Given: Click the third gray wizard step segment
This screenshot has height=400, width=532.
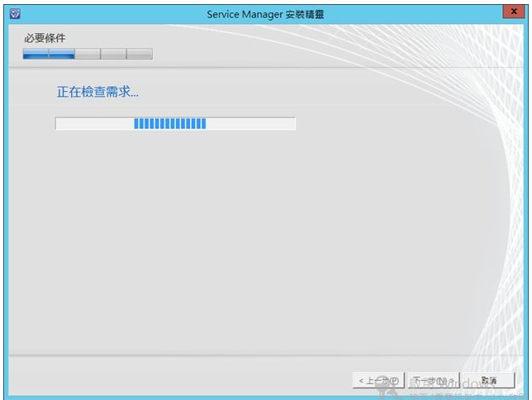Looking at the screenshot, I should point(88,54).
